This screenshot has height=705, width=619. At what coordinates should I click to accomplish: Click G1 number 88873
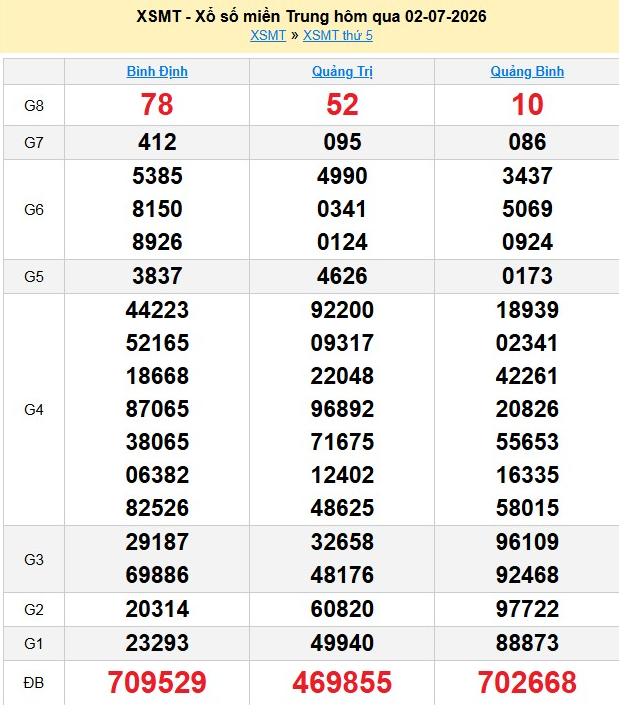tap(527, 643)
